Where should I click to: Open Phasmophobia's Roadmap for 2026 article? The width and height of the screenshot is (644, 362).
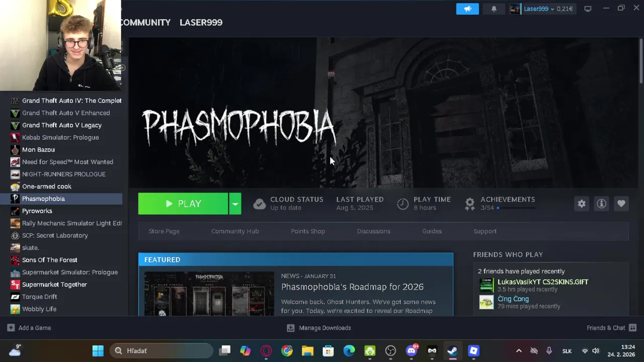[x=352, y=287]
